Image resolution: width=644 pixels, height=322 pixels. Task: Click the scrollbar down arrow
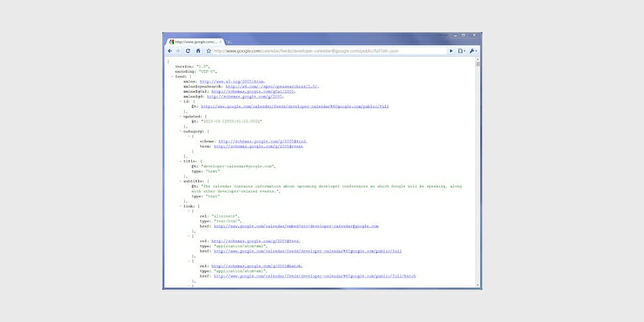[x=478, y=285]
